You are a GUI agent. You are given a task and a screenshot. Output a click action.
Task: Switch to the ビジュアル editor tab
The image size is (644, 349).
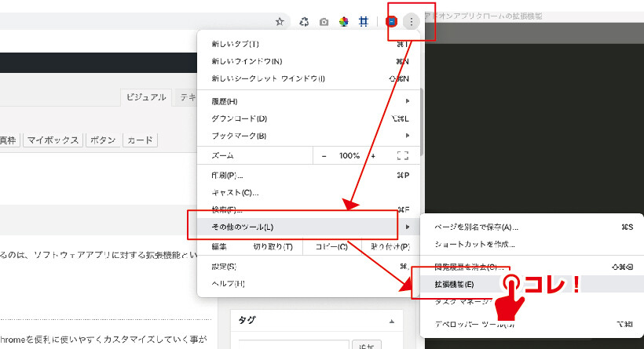[x=147, y=97]
